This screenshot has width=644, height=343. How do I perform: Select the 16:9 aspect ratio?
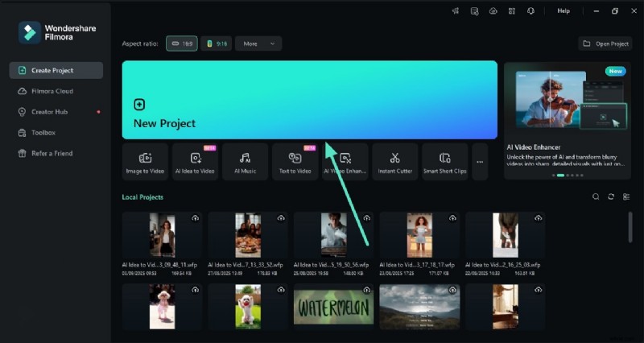tap(181, 43)
